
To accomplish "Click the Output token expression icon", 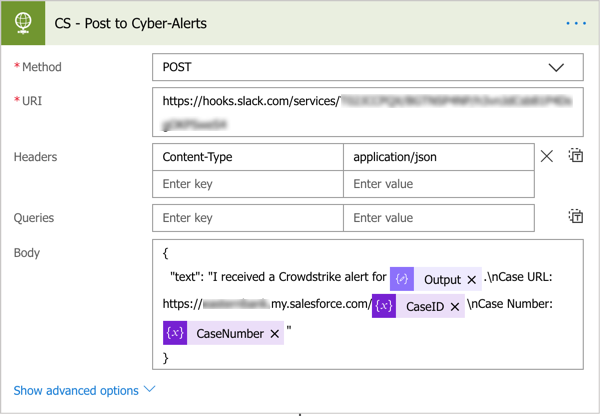I will [x=402, y=279].
